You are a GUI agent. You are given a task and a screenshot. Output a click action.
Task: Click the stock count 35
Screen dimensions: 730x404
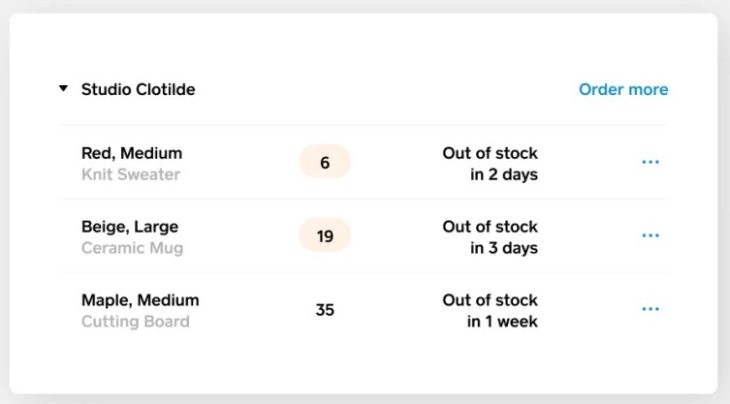click(325, 310)
